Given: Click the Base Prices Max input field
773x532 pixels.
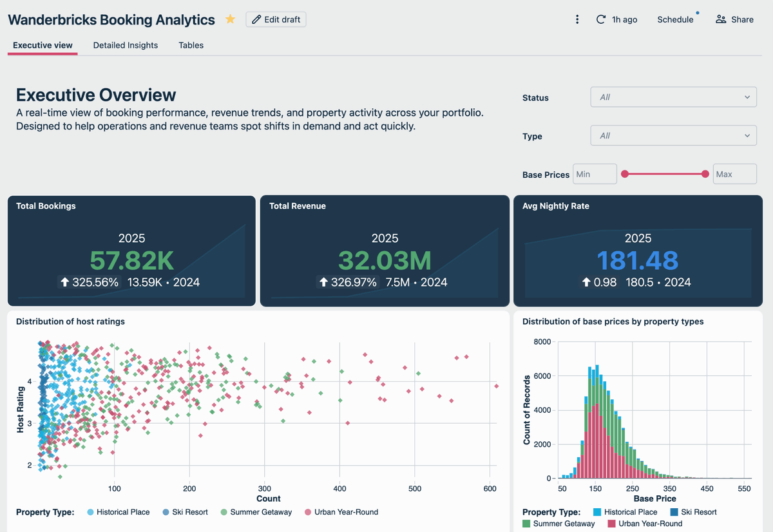Looking at the screenshot, I should pos(734,174).
